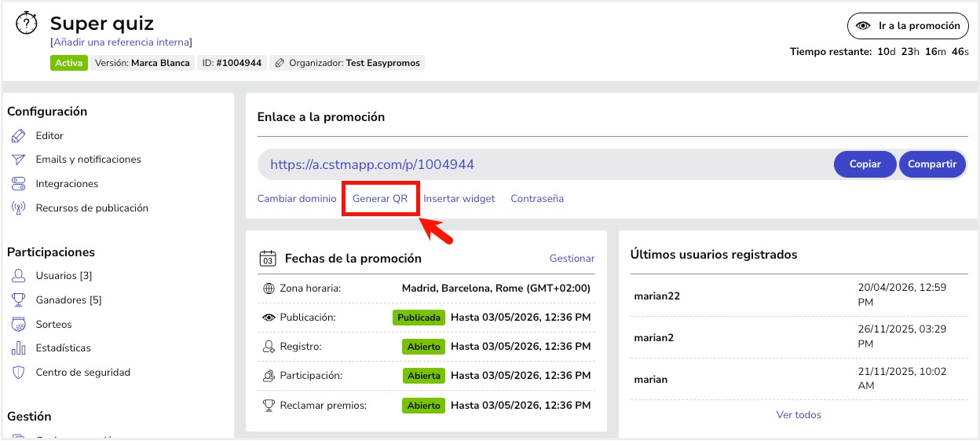Viewport: 980px width, 441px height.
Task: Click the Recursos de publicación antenna icon
Action: [x=19, y=208]
